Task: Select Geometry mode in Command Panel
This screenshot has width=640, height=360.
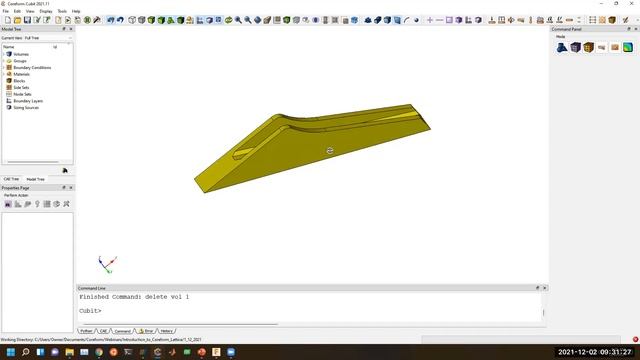Action: 562,47
